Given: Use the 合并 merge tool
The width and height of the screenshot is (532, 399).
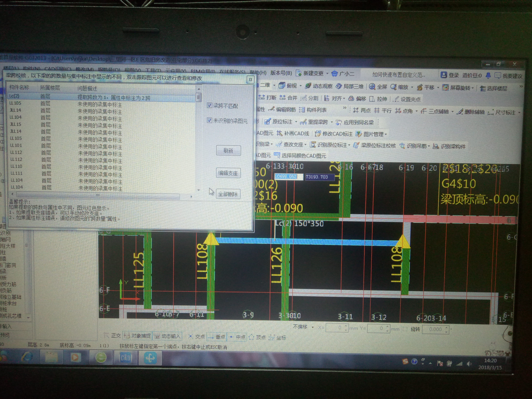Looking at the screenshot, I should pyautogui.click(x=288, y=98).
